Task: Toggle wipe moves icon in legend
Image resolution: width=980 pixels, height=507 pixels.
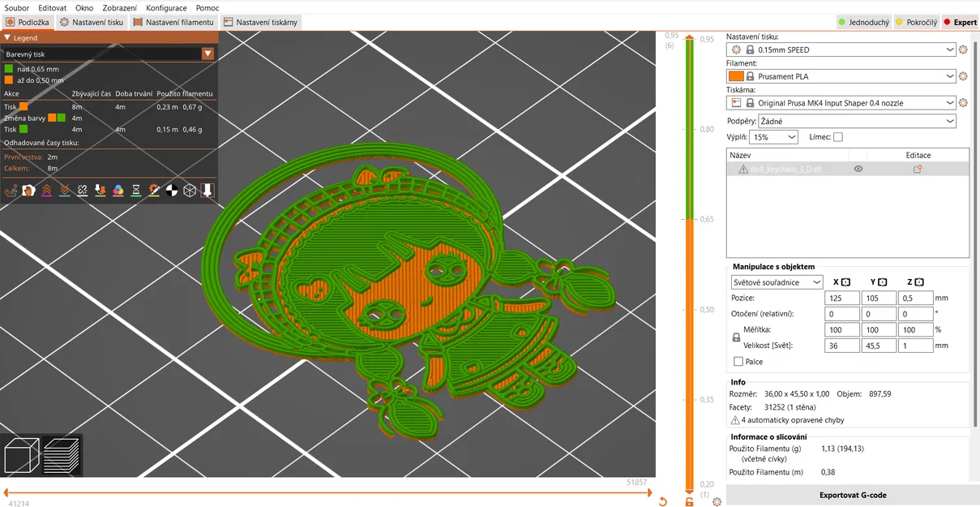Action: point(29,191)
